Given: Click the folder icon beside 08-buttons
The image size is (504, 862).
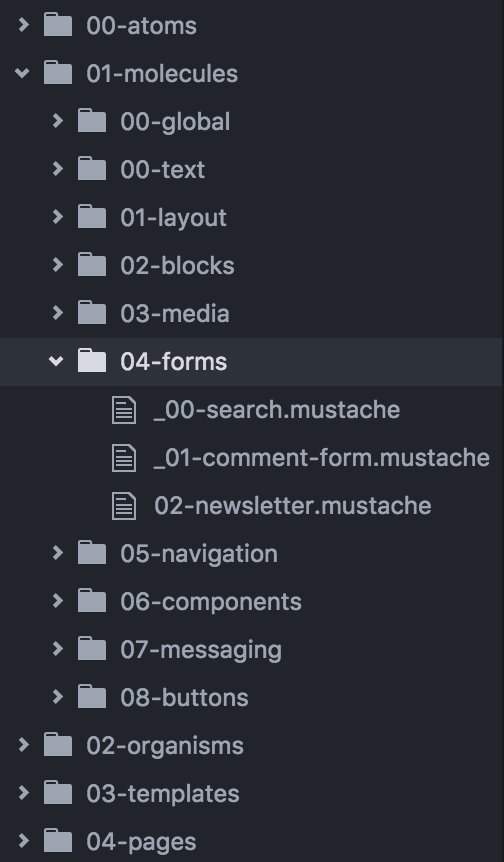Looking at the screenshot, I should click(92, 697).
